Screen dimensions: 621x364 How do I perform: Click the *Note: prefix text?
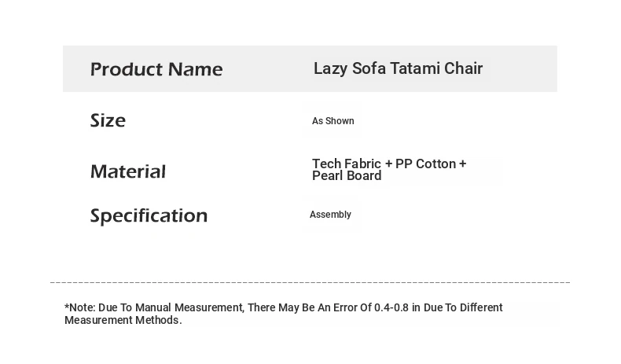pos(79,307)
